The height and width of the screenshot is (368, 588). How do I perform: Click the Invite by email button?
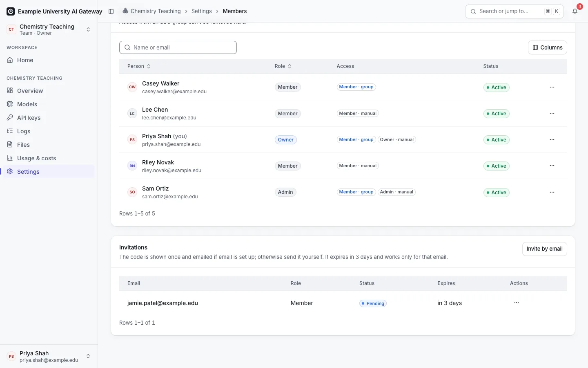click(x=544, y=249)
